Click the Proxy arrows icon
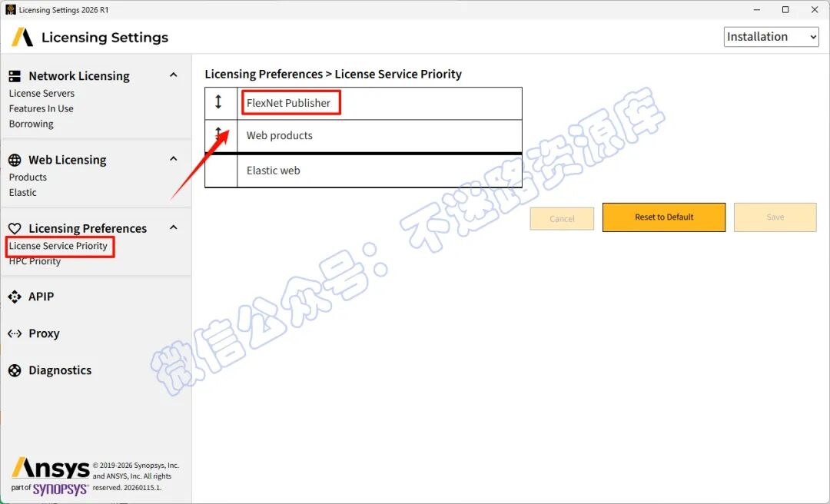This screenshot has width=830, height=504. click(x=15, y=333)
